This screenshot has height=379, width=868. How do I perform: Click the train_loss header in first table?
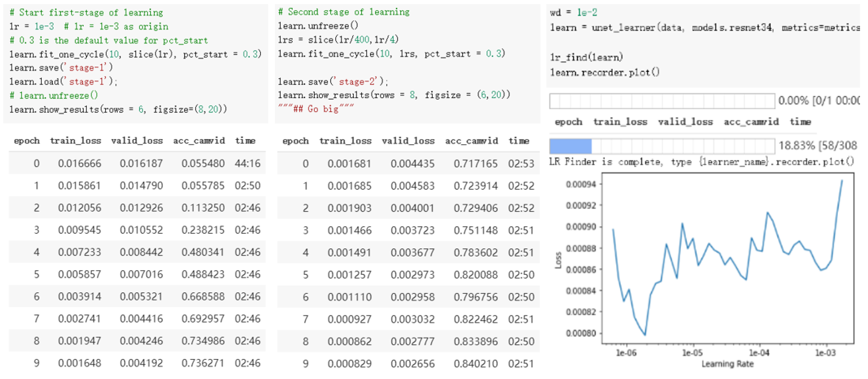pyautogui.click(x=76, y=141)
